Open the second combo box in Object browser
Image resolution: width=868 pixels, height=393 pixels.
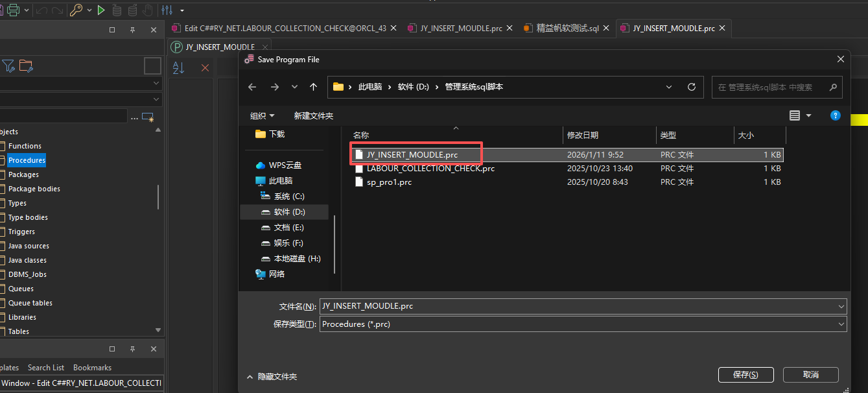pyautogui.click(x=80, y=99)
